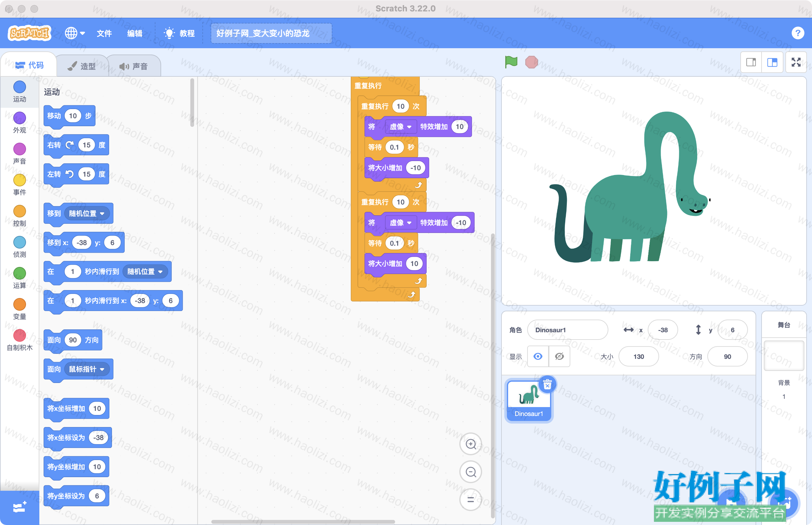
Task: Zoom out the code workspace
Action: coord(471,472)
